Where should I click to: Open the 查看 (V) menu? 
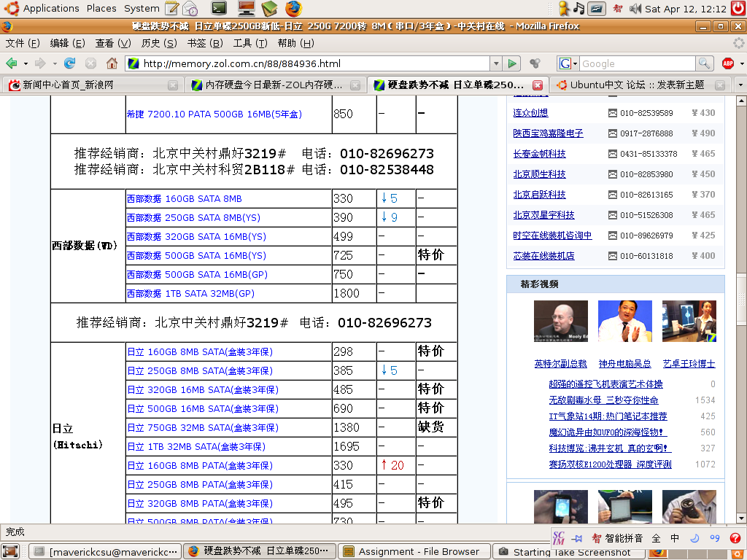[113, 43]
